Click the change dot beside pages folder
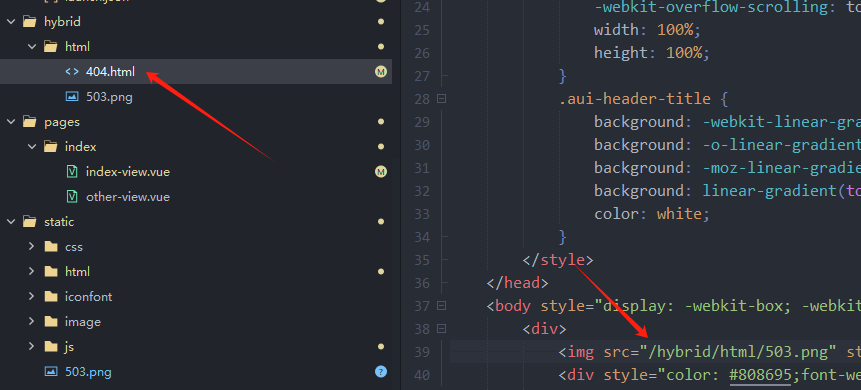861x390 pixels. pos(381,122)
